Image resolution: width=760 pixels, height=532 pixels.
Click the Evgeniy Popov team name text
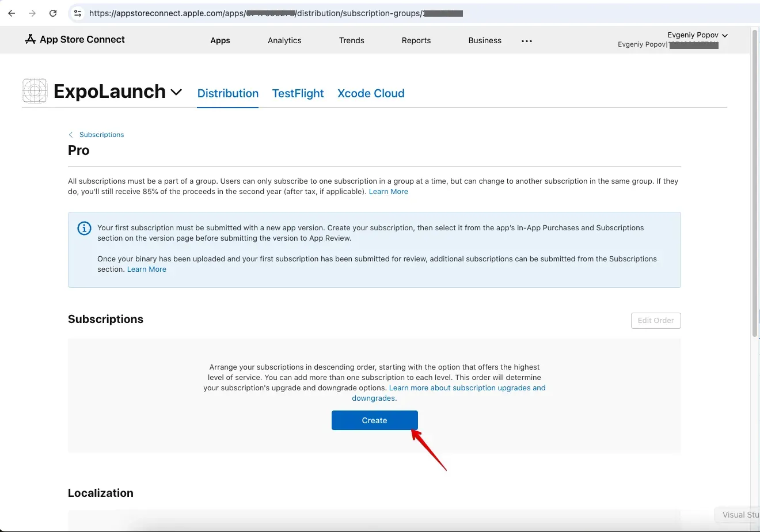pyautogui.click(x=641, y=44)
